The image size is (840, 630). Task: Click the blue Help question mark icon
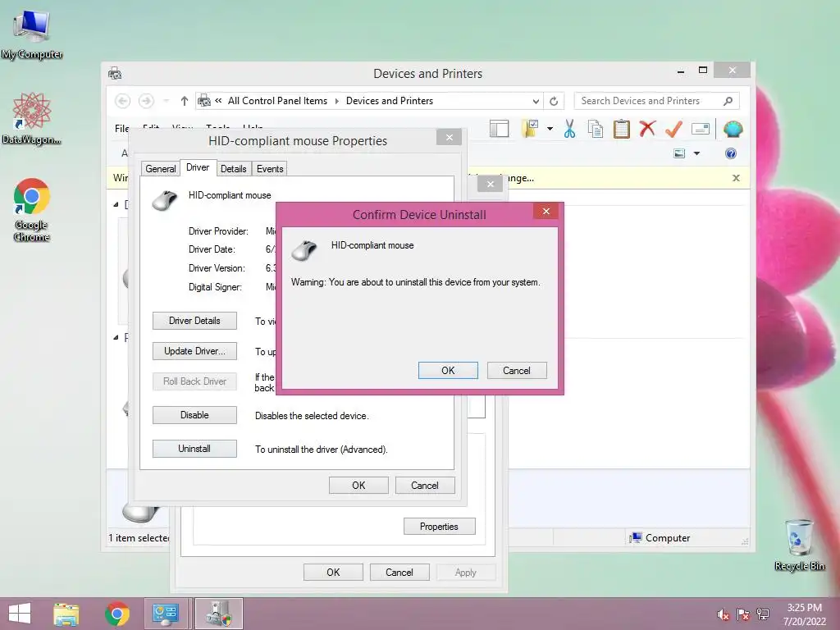coord(731,153)
